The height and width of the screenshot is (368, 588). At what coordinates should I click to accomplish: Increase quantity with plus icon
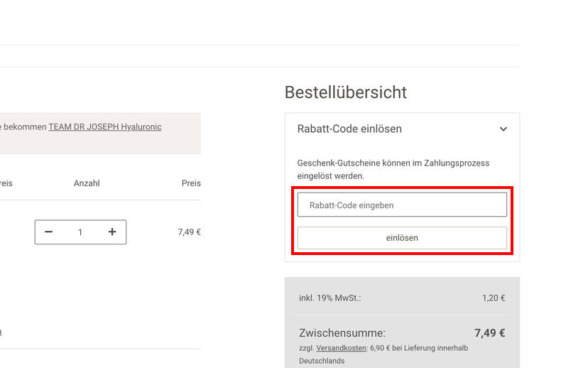click(112, 232)
